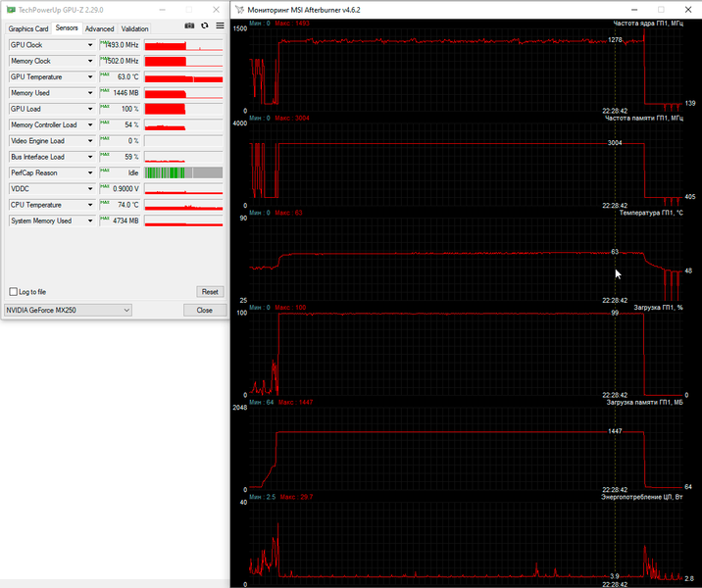Open the Memory Controller Load dropdown
702x588 pixels.
click(x=90, y=124)
